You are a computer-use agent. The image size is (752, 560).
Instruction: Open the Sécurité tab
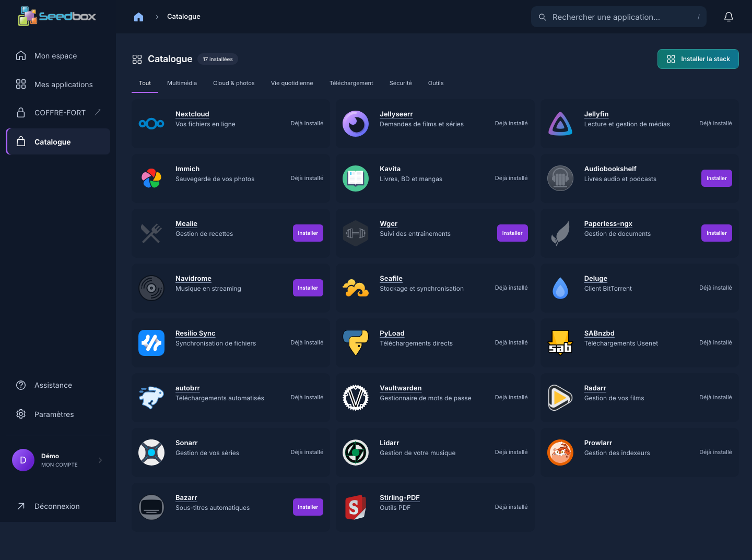(401, 83)
